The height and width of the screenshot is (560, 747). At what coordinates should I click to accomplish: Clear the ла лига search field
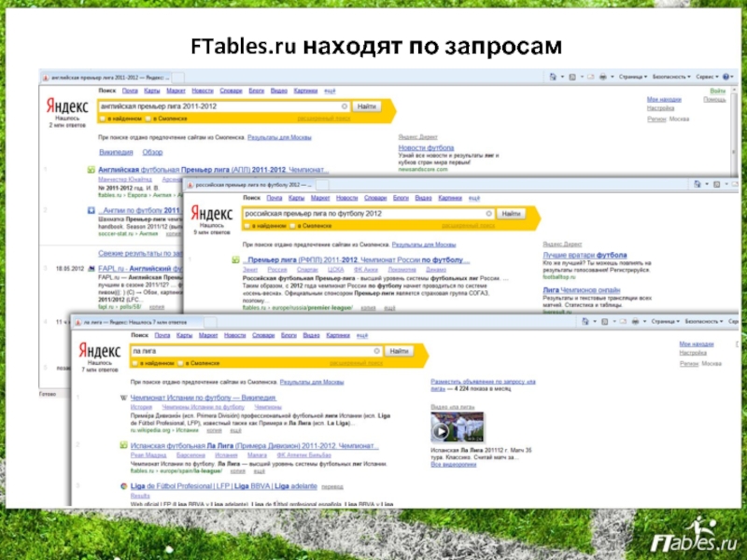click(376, 351)
